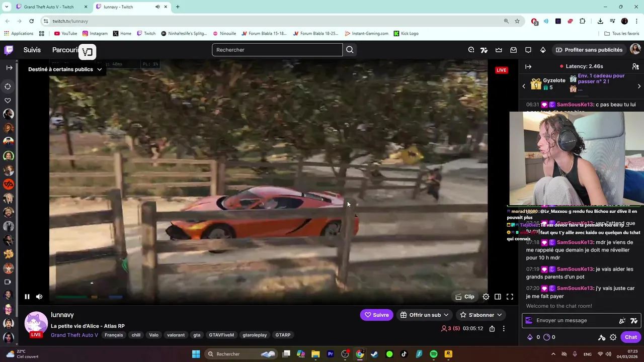This screenshot has width=644, height=362.
Task: Open Premiere Pro from the taskbar
Action: coord(331,354)
